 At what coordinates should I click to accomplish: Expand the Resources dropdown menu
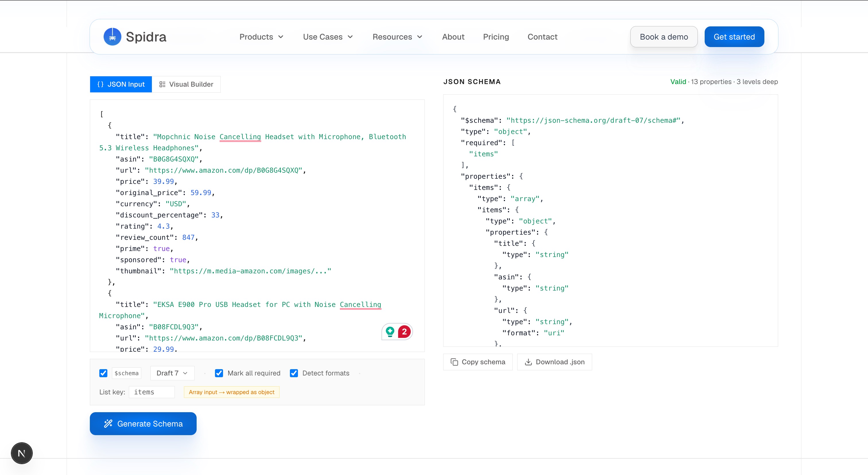click(398, 37)
